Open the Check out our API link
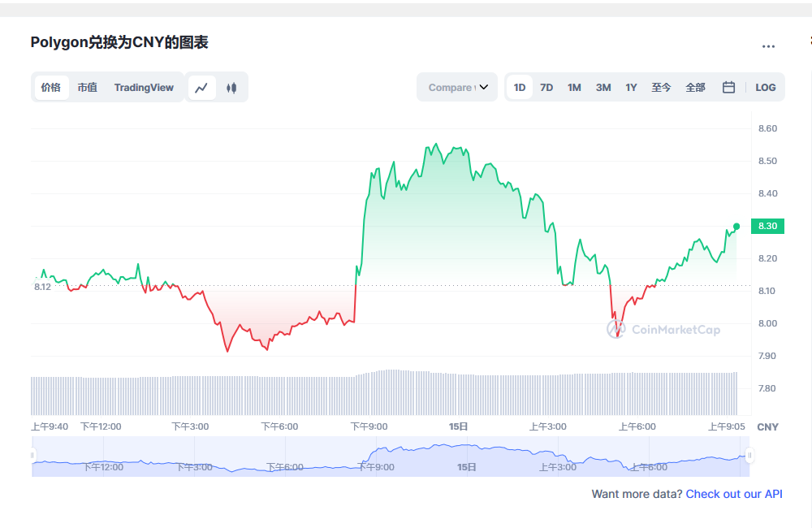Viewport: 812px width, 528px height. click(734, 494)
